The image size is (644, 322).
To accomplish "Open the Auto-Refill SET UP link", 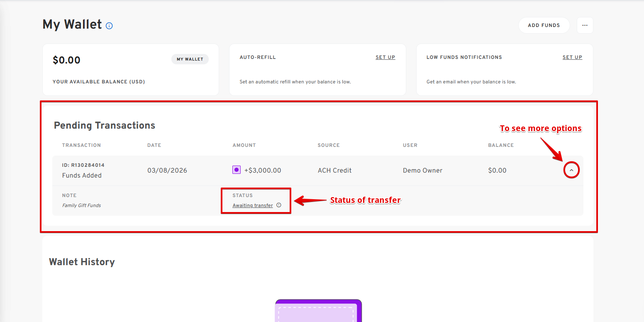I will tap(385, 57).
